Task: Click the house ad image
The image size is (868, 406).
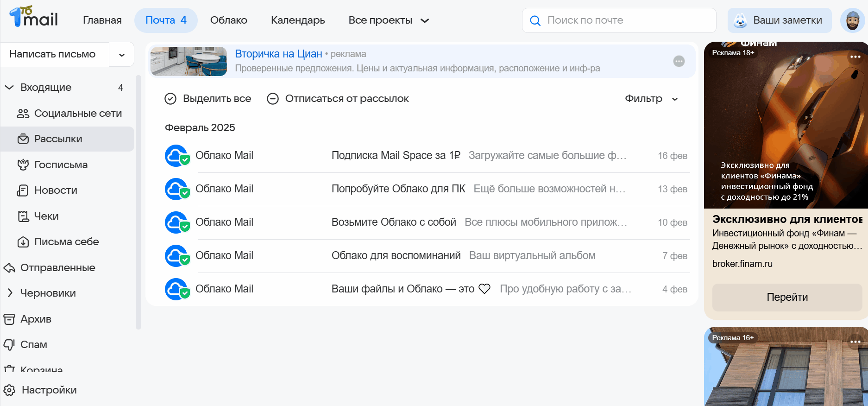Action: (x=786, y=367)
